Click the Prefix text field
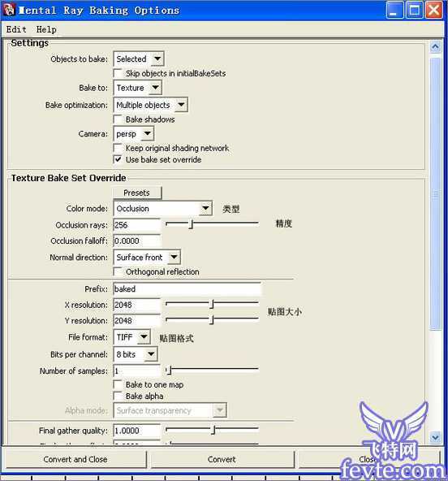 pos(187,289)
